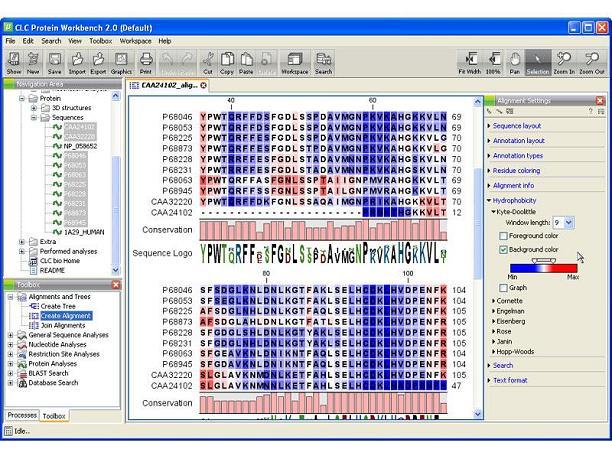Expand the BLAST Search toolbox group

(11, 374)
